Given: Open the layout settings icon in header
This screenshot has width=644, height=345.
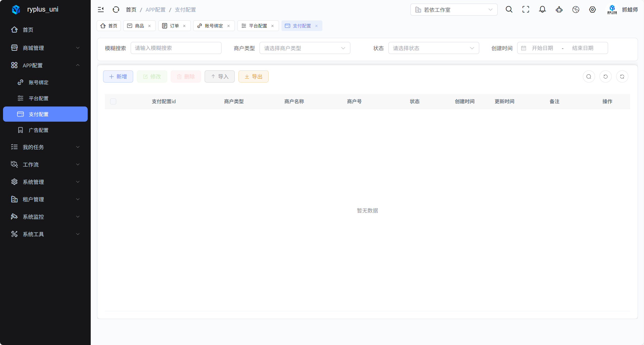Looking at the screenshot, I should pos(592,10).
